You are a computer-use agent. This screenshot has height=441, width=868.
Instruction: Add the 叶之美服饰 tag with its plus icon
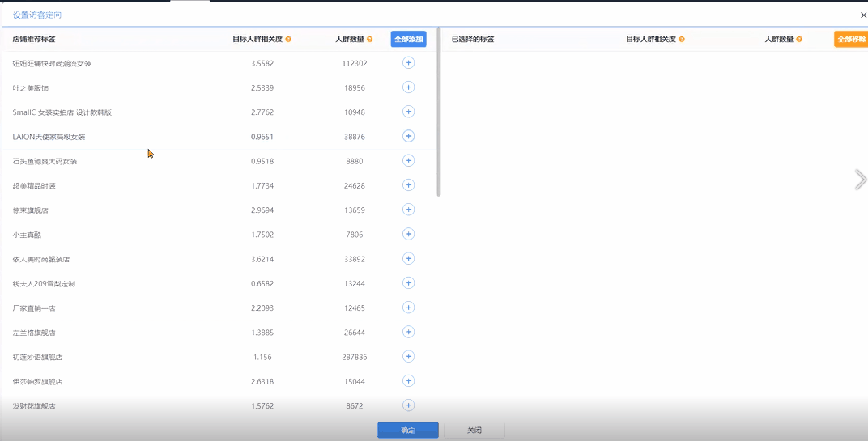[x=408, y=87]
